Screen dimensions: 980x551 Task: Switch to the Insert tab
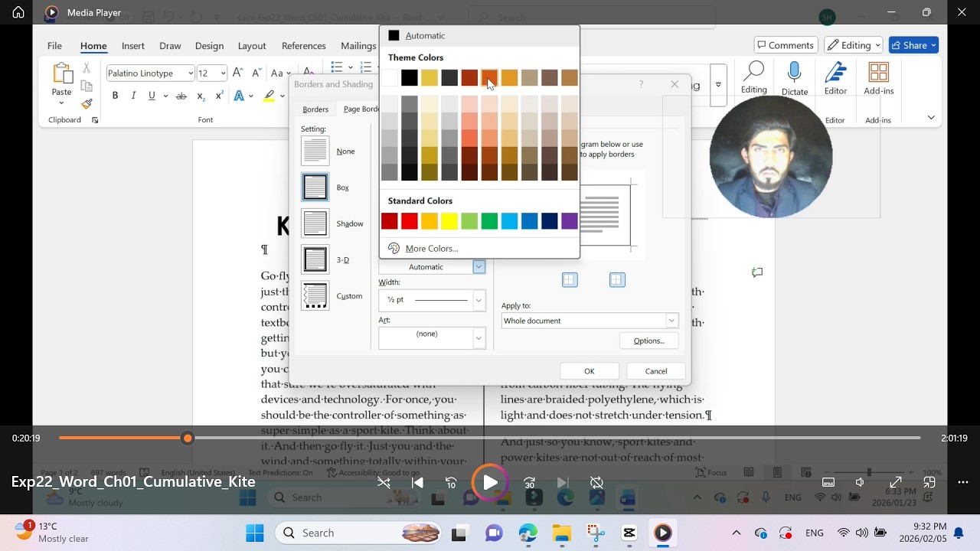[132, 46]
